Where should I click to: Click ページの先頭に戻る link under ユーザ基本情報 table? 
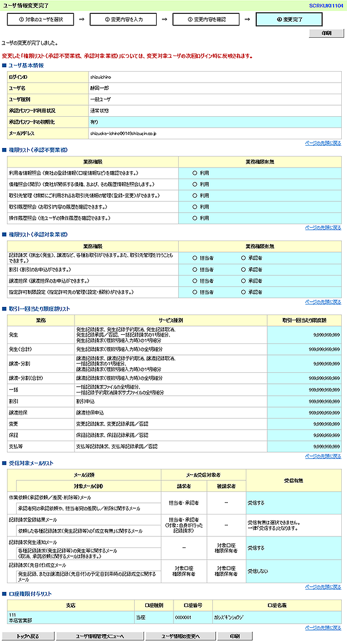pos(323,143)
